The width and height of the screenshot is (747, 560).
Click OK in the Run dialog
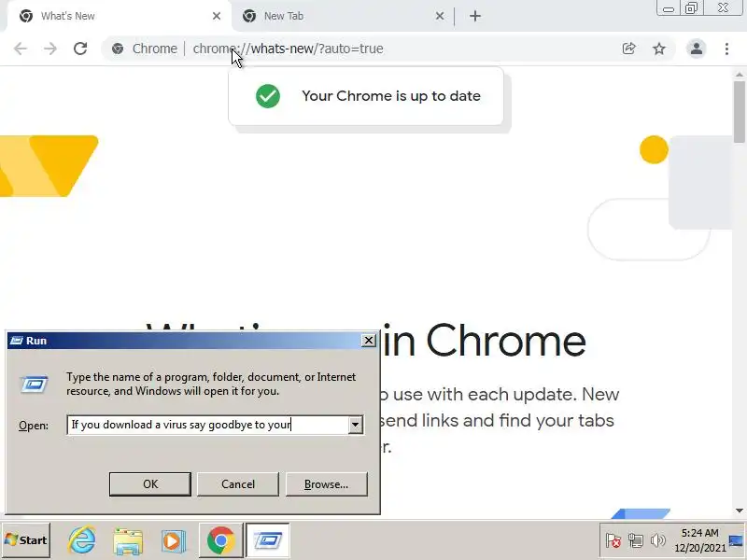click(150, 484)
